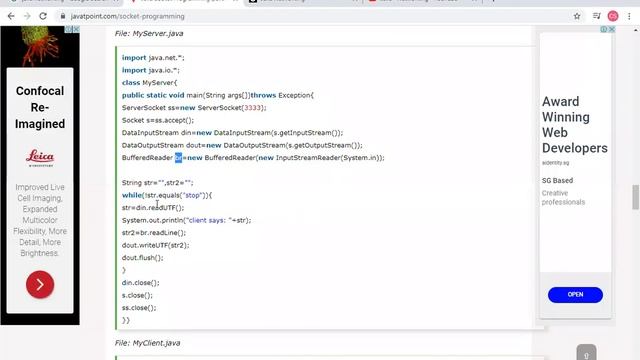Viewport: 640px width, 360px height.
Task: Click the 's.close();' code line
Action: (137, 296)
